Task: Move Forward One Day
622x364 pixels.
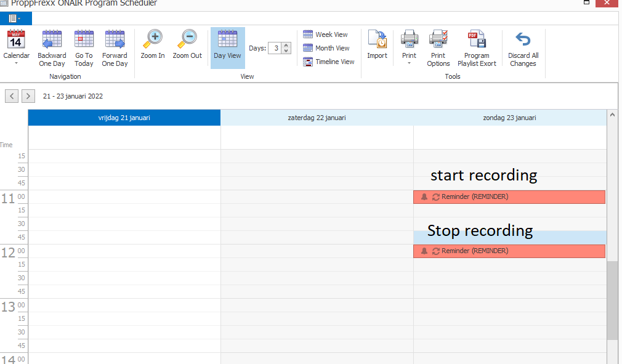Action: [115, 49]
